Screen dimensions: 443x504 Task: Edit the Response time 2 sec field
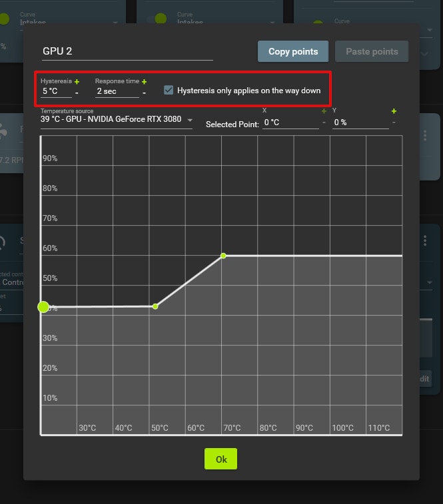coord(117,92)
